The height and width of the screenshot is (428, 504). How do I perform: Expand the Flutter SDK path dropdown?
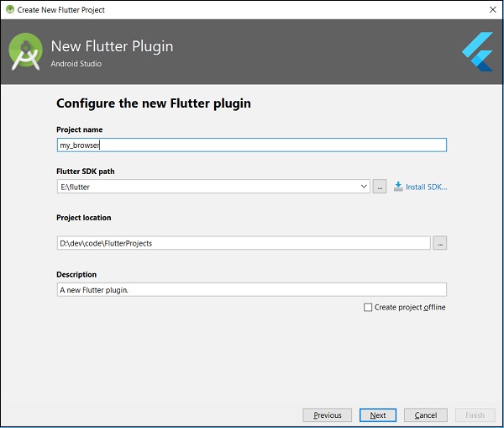click(363, 187)
